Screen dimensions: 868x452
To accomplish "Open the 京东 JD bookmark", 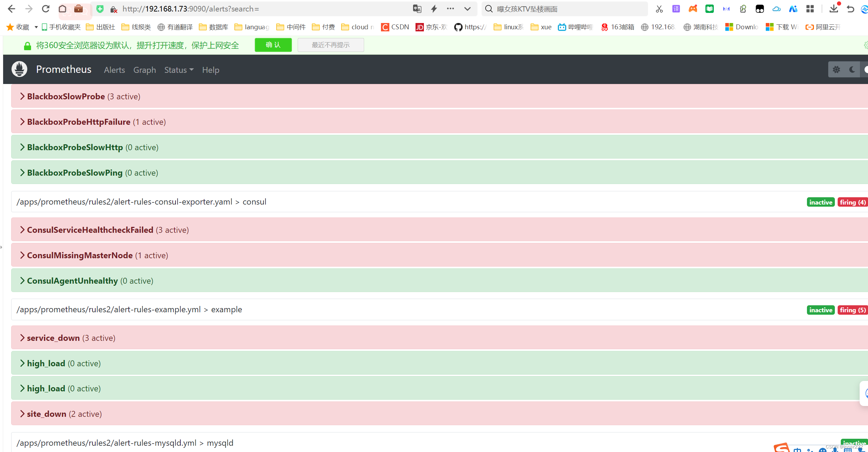I will tap(431, 27).
